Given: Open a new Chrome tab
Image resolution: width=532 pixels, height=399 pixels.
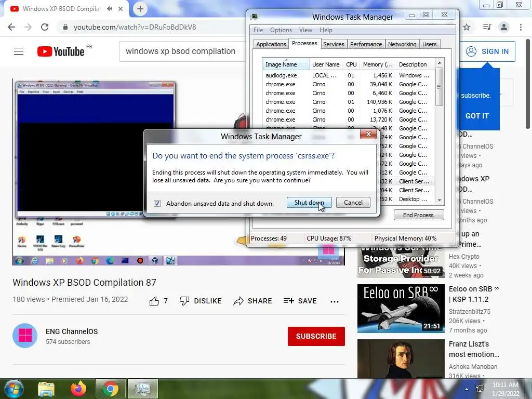Looking at the screenshot, I should [140, 9].
